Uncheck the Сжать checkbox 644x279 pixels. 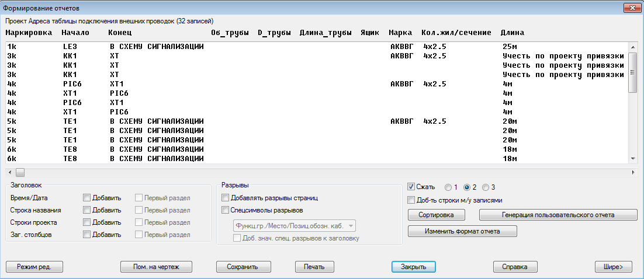(x=411, y=187)
